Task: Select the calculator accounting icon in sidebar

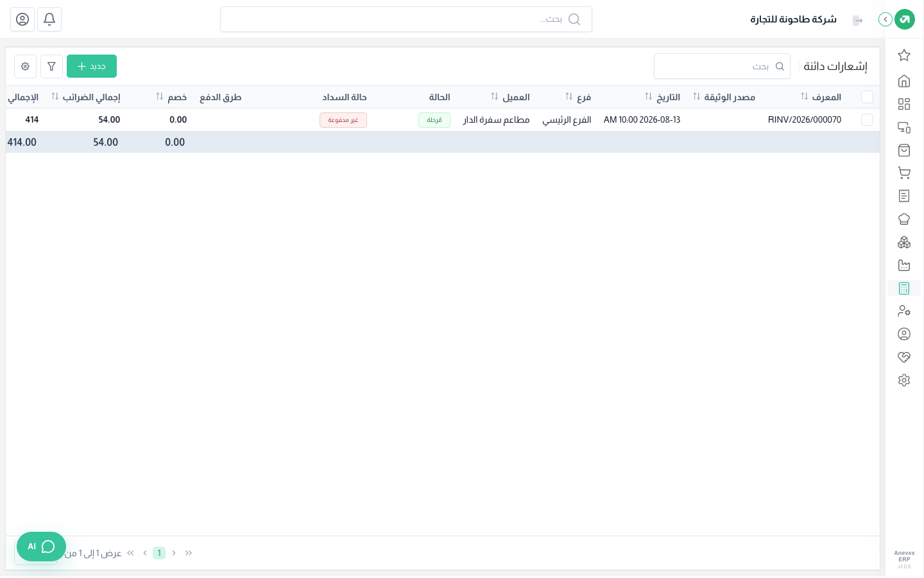Action: pyautogui.click(x=904, y=288)
